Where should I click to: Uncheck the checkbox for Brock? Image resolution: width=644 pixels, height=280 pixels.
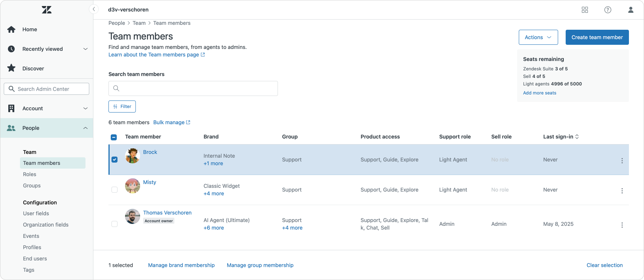114,160
